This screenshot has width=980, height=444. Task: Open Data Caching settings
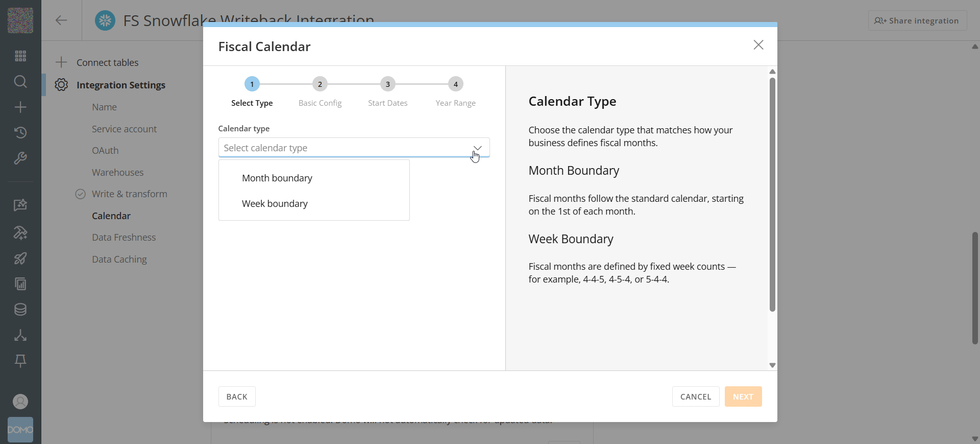tap(119, 259)
